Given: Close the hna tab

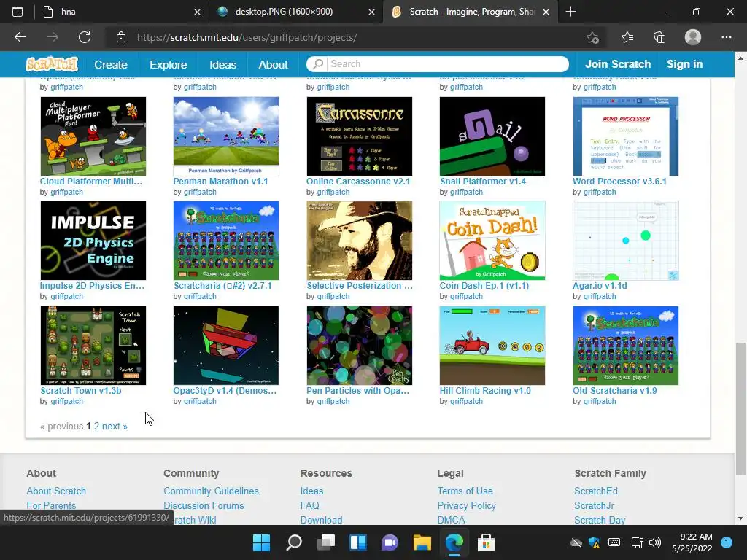Looking at the screenshot, I should pos(197,12).
